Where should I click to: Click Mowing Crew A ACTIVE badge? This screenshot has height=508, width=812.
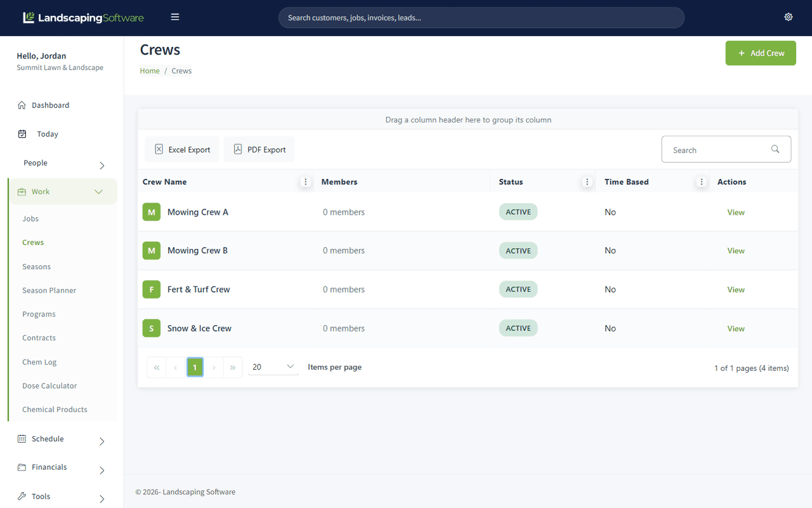tap(518, 212)
